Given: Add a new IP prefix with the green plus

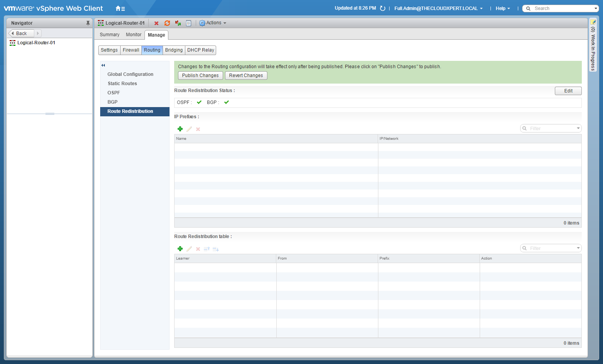Looking at the screenshot, I should [180, 129].
